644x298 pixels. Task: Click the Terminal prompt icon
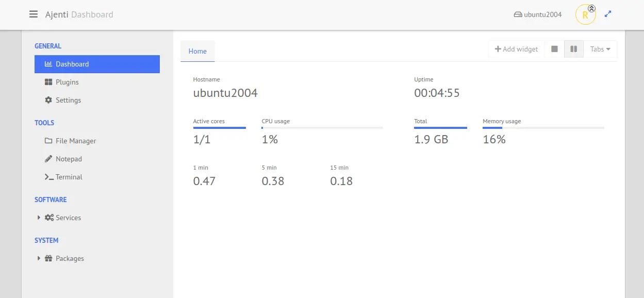[x=49, y=177]
